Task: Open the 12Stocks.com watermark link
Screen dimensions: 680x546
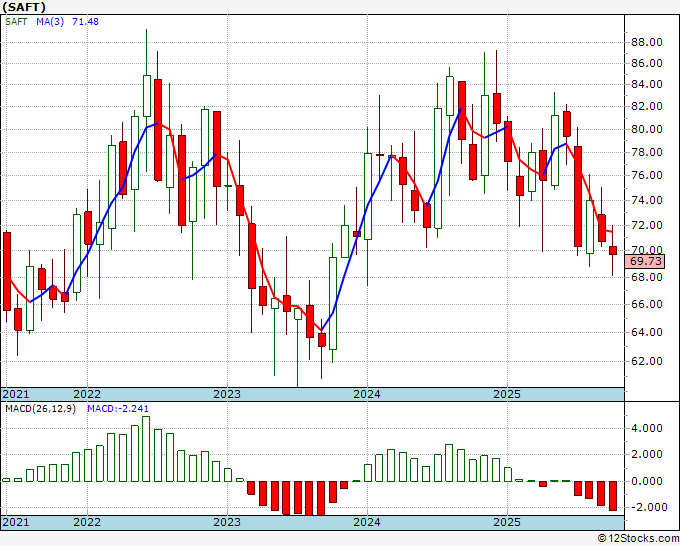Action: pos(637,538)
